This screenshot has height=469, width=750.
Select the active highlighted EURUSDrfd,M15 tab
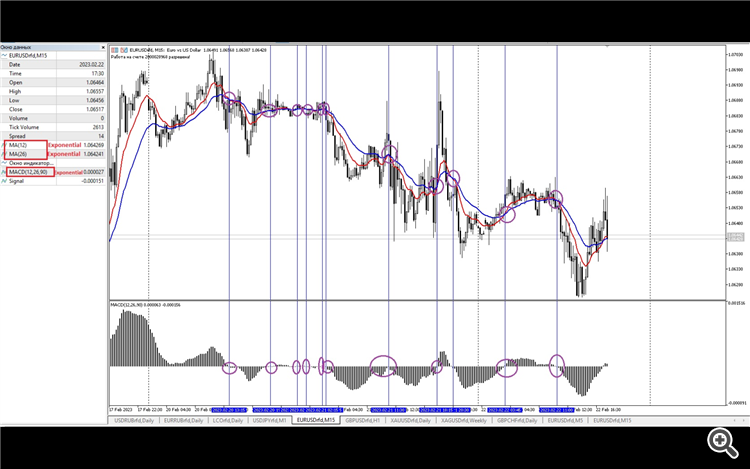(x=316, y=420)
